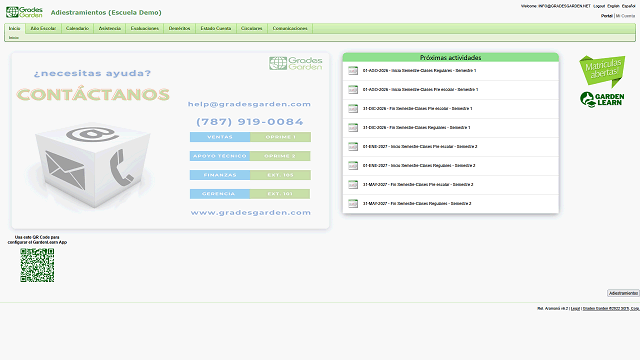640x360 pixels.
Task: Open the Evaluaciones tab
Action: click(x=144, y=28)
